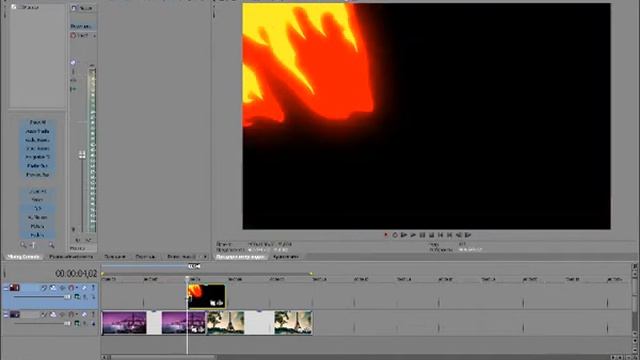Click Show All in Mixing Console
This screenshot has width=640, height=360.
coord(38,122)
